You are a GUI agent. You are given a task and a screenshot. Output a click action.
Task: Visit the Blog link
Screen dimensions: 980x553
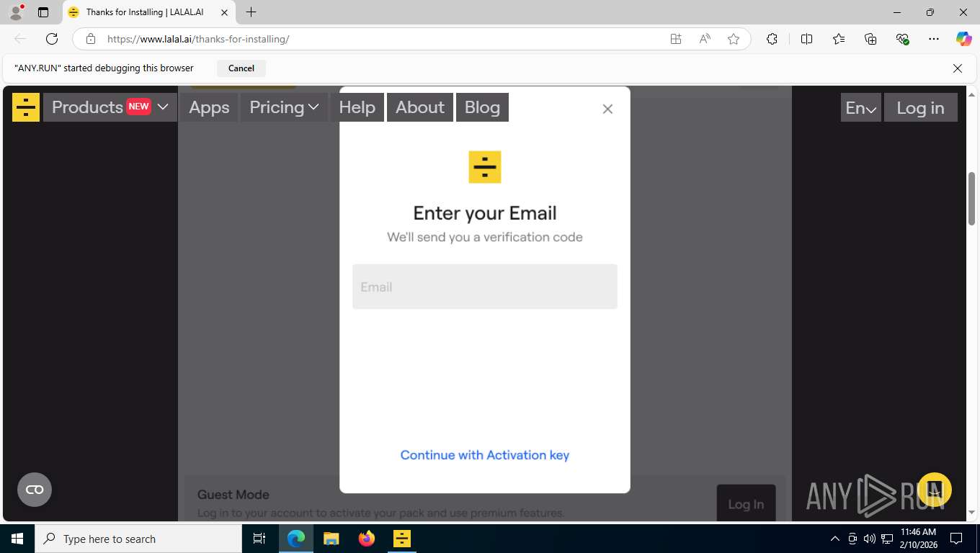482,107
